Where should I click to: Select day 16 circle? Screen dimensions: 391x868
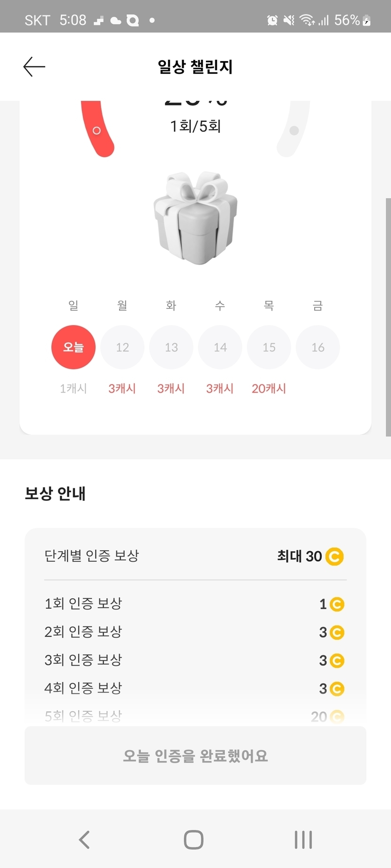click(318, 347)
